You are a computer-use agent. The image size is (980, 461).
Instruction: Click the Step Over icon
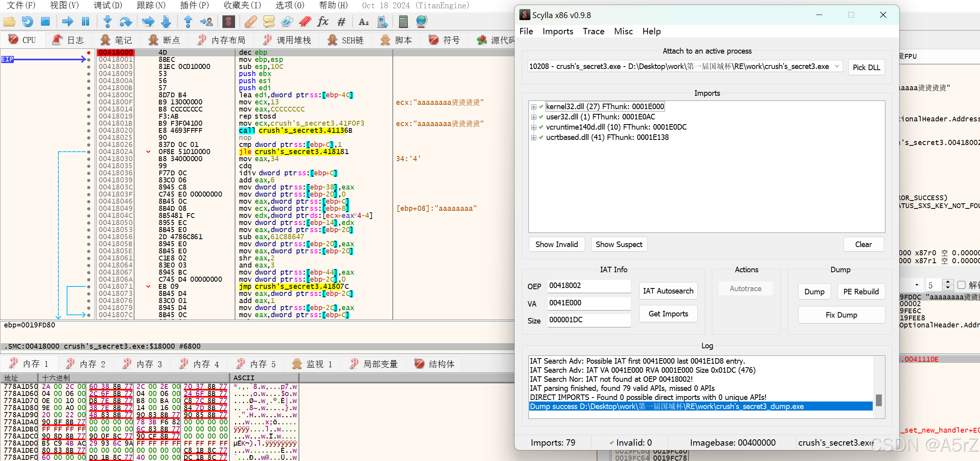coord(126,22)
